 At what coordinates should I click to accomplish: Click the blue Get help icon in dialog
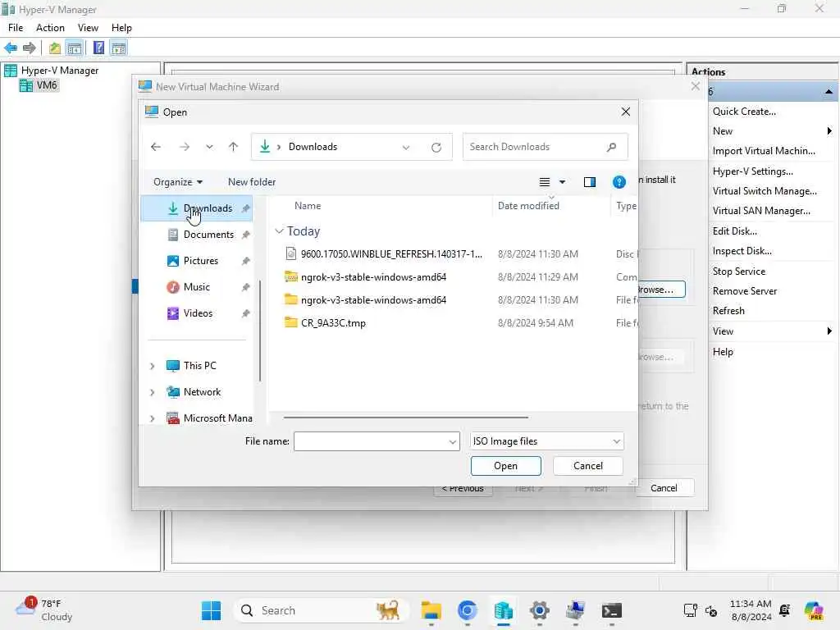coord(619,182)
